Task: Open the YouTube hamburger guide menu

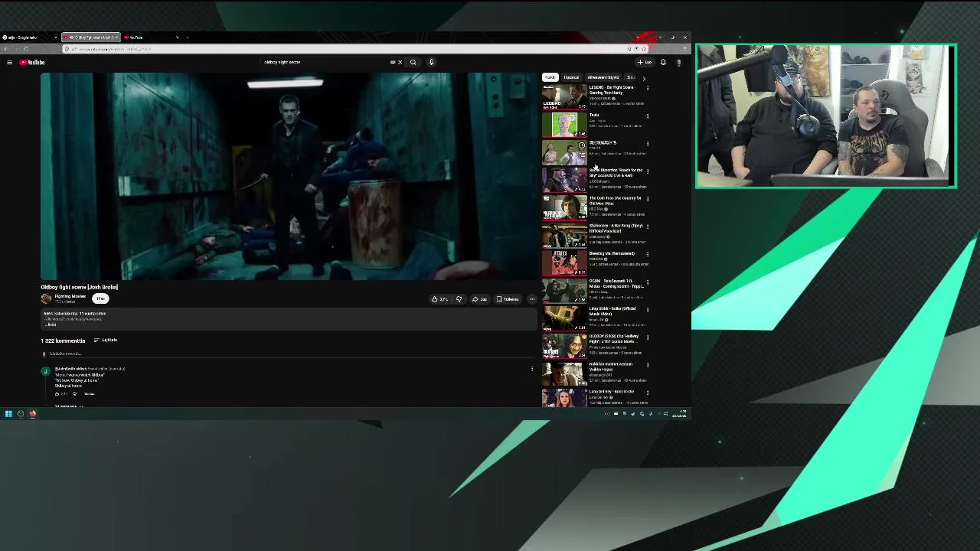Action: [9, 62]
